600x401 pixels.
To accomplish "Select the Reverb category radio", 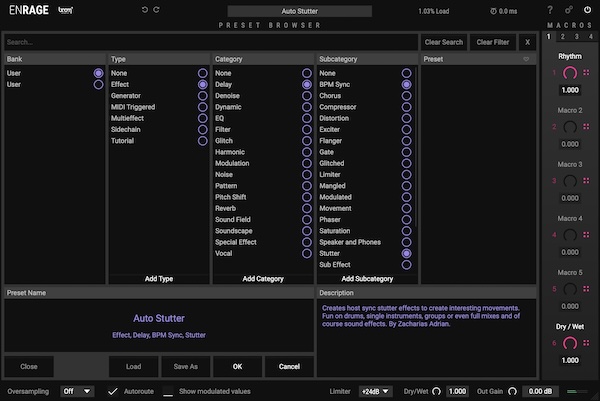I will tap(307, 208).
